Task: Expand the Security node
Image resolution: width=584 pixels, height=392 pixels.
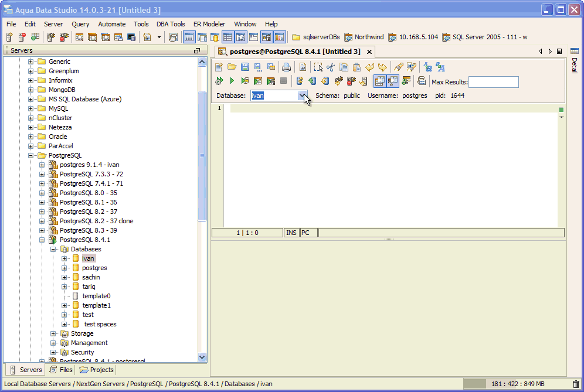Action: point(53,352)
